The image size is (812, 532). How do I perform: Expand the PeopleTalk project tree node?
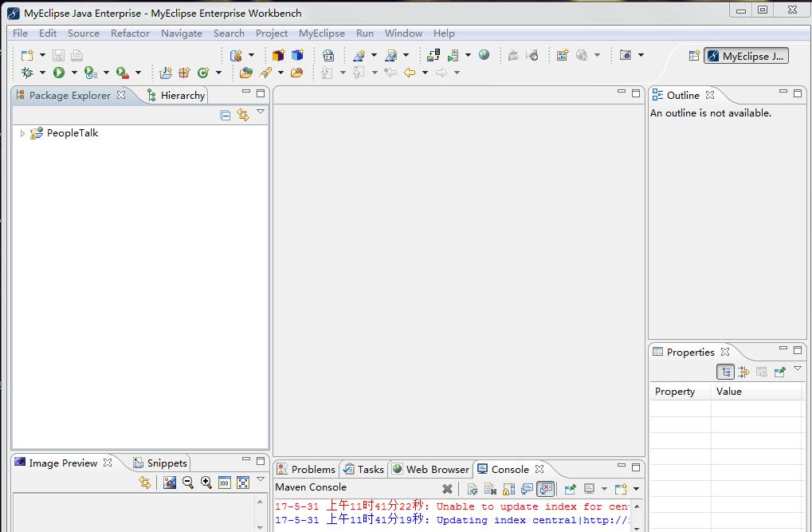coord(22,133)
